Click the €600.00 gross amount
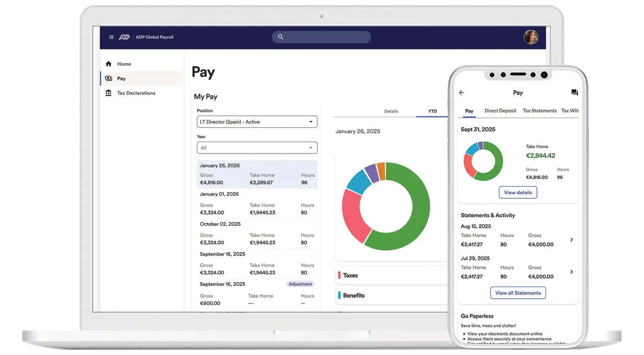Image resolution: width=644 pixels, height=355 pixels. (210, 303)
